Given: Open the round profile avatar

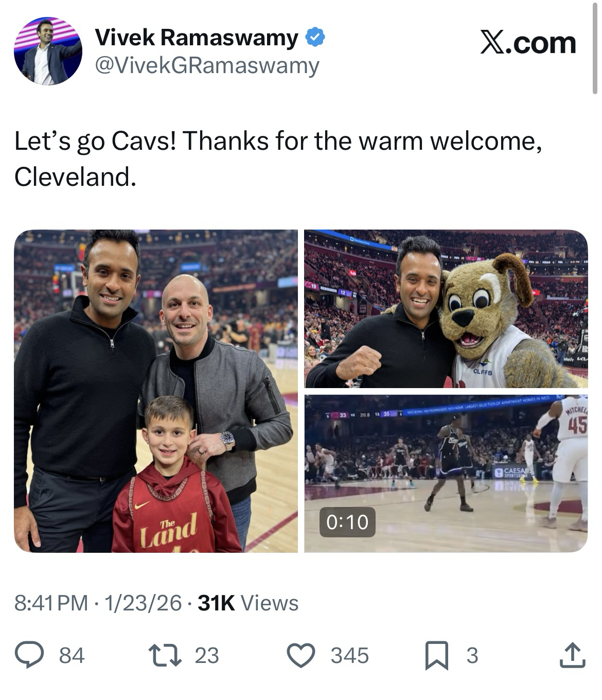Looking at the screenshot, I should point(48,51).
